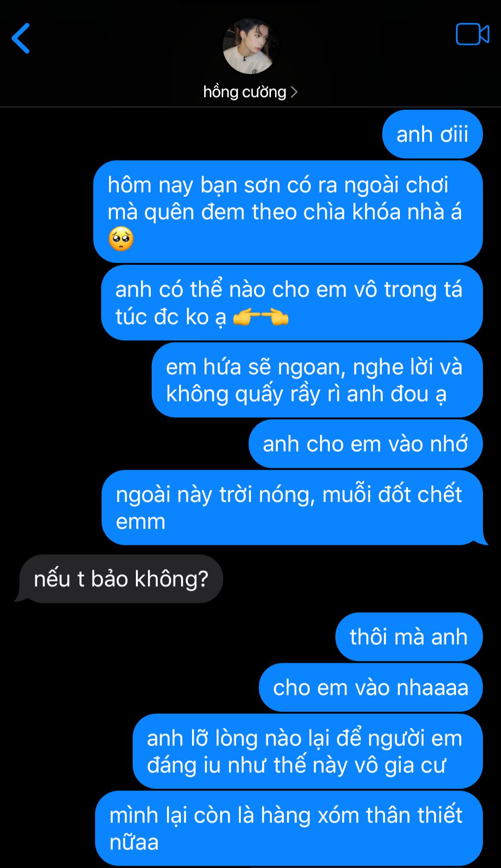Select the 'anh cho em vào nhớ' bubble
This screenshot has height=868, width=501.
[366, 444]
